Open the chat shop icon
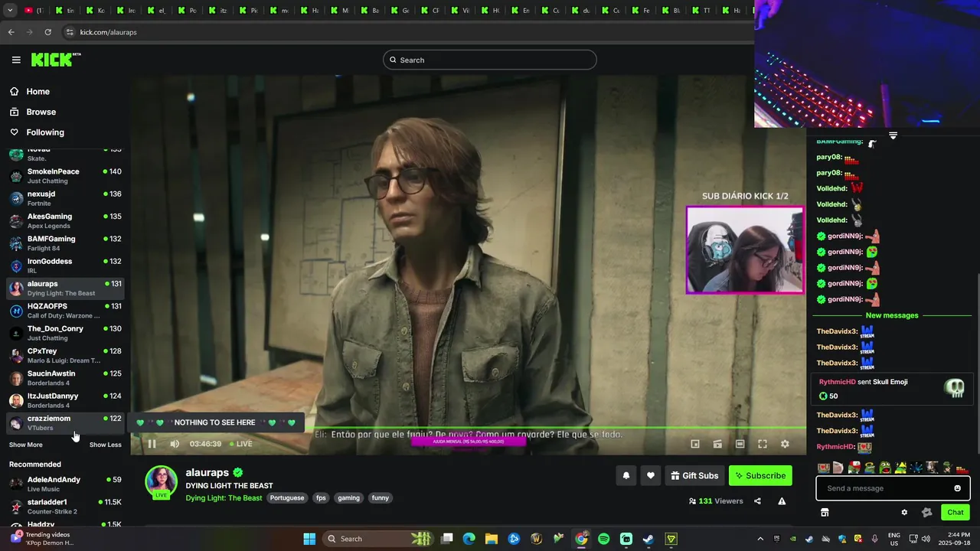Screen dimensions: 980x551 click(x=825, y=512)
